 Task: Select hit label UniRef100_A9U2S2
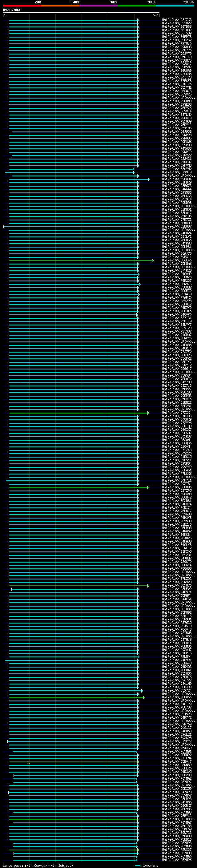tap(177, 40)
